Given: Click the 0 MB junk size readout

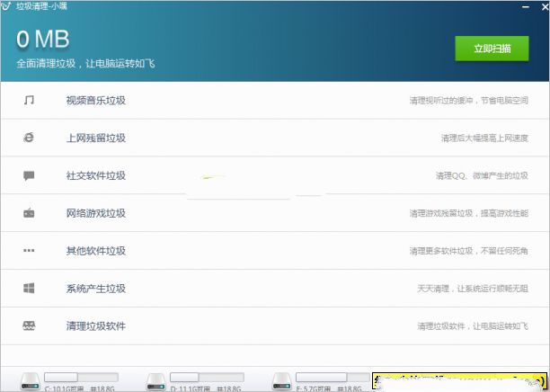Looking at the screenshot, I should click(x=42, y=40).
